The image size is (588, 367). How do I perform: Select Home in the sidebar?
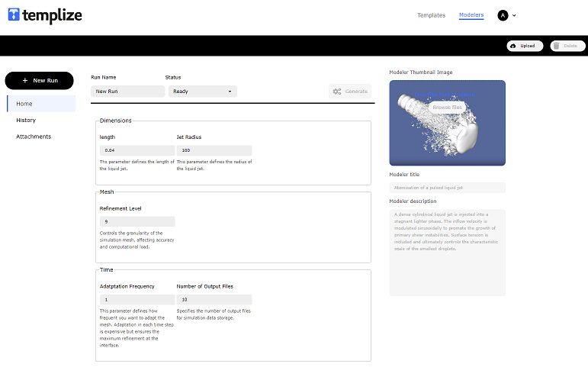tap(41, 104)
